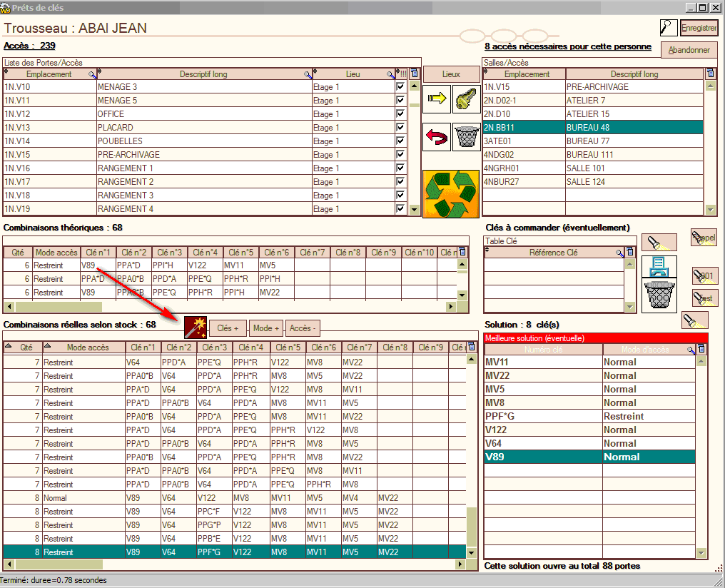Open table menu icon of Table Clé

tap(630, 252)
